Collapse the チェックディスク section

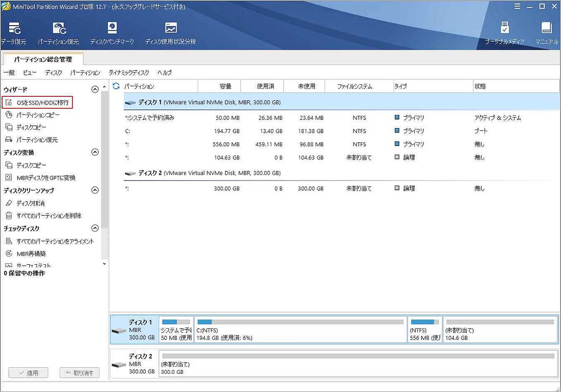(x=95, y=228)
